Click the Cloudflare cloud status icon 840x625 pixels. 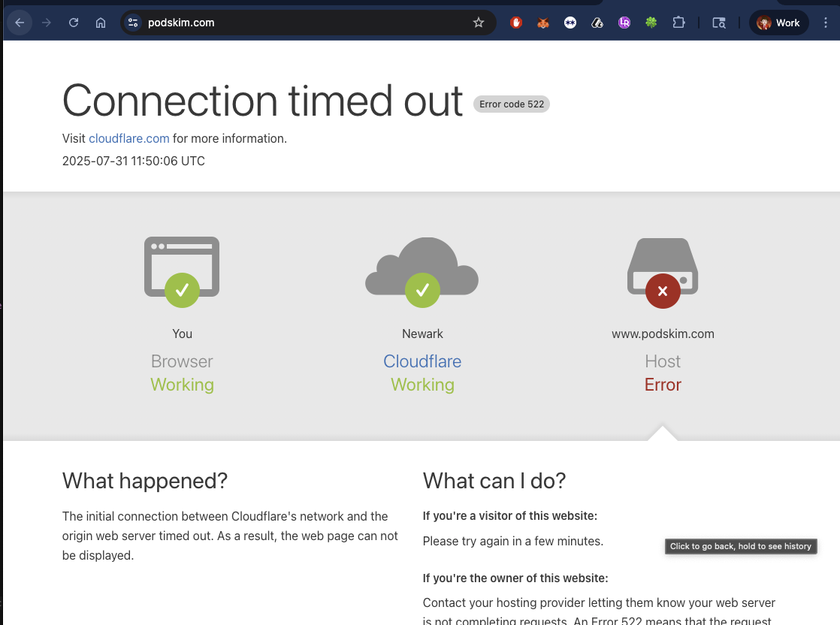[422, 271]
